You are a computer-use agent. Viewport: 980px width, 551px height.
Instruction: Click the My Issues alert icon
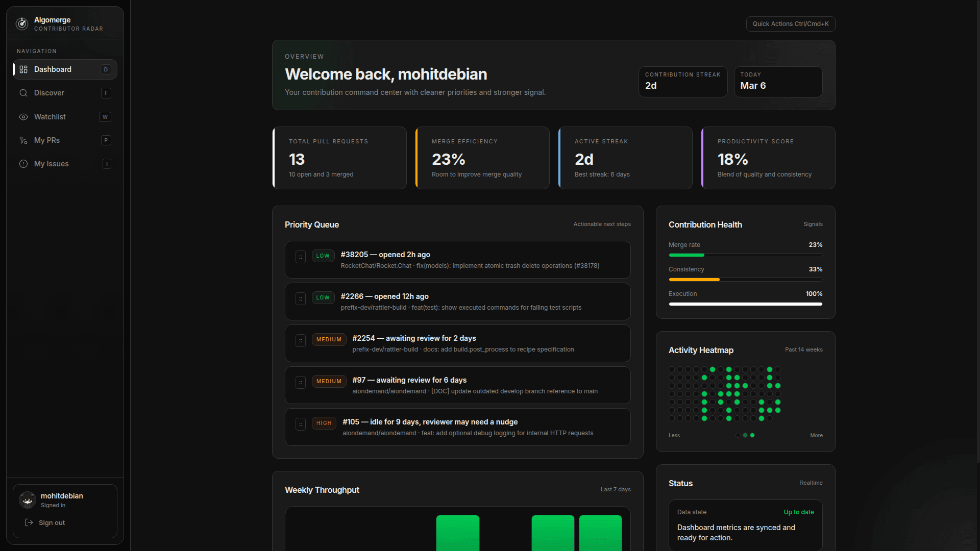coord(23,164)
